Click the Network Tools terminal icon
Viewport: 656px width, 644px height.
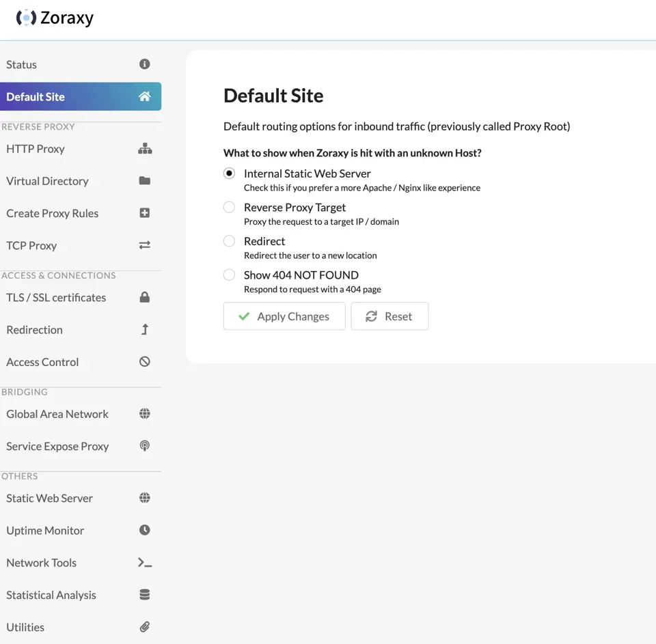point(145,563)
